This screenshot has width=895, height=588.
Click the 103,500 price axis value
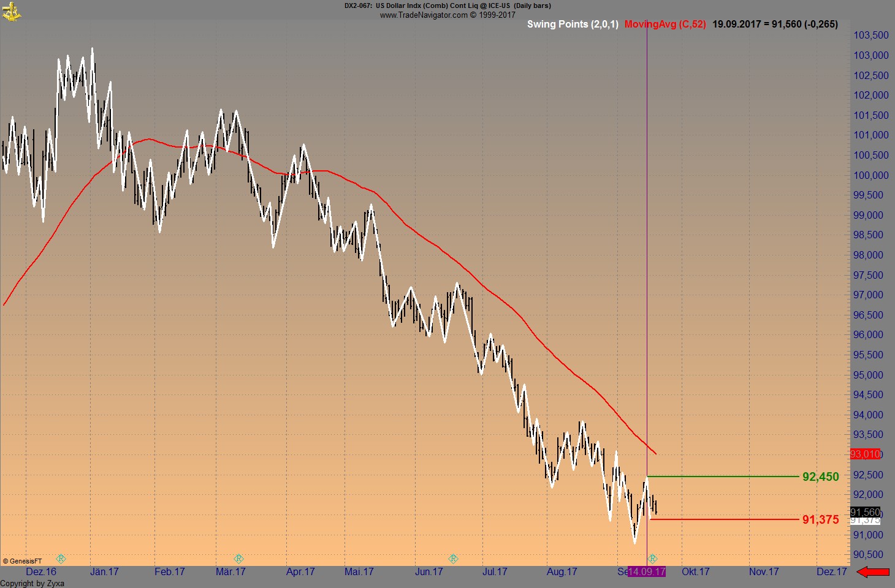(871, 35)
